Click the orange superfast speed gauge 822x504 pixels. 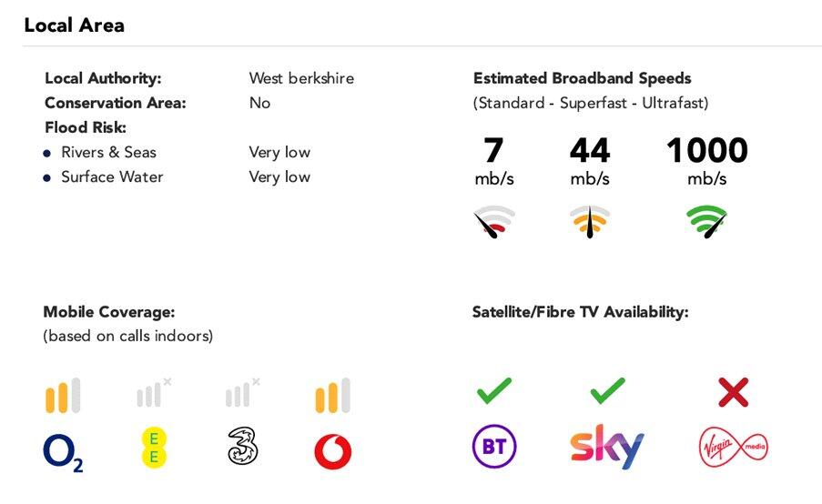click(x=590, y=222)
